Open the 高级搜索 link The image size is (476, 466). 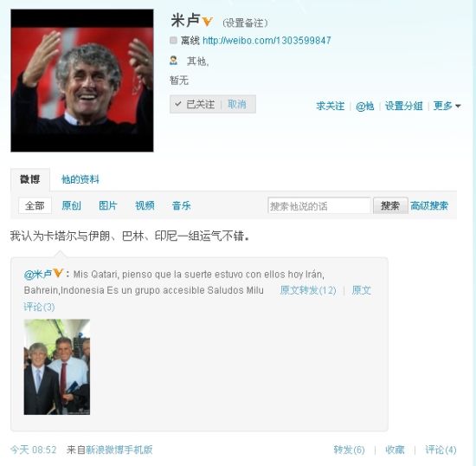[429, 205]
